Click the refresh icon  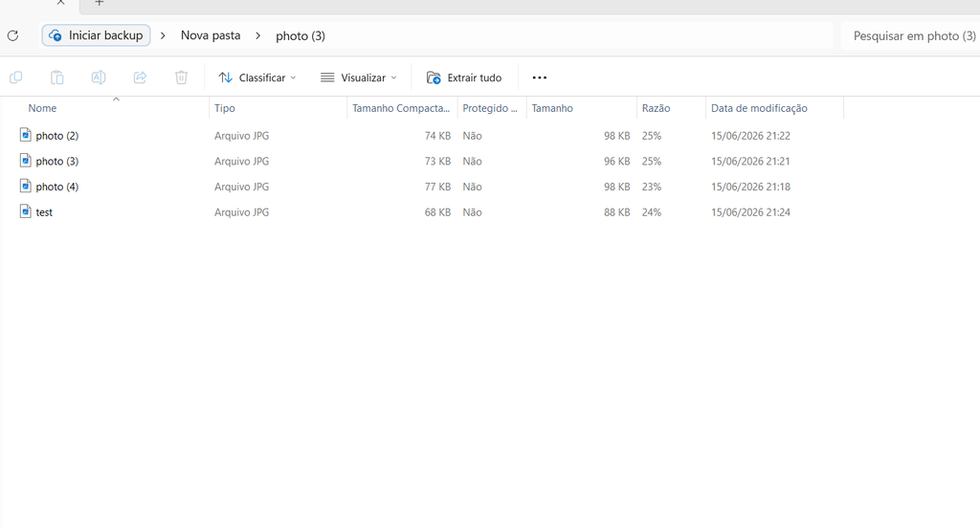tap(12, 35)
